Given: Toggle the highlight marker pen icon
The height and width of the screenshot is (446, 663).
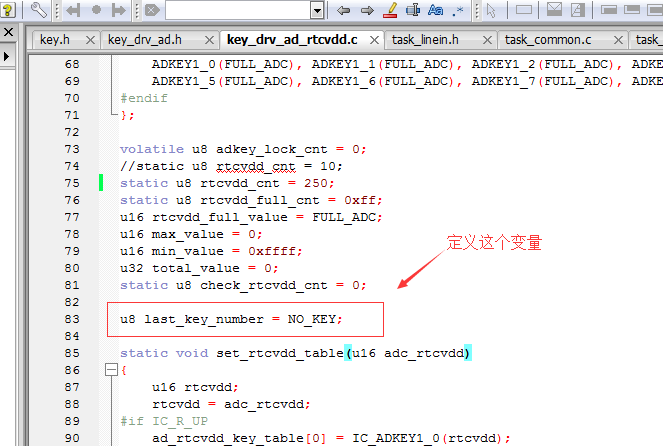Looking at the screenshot, I should [391, 10].
